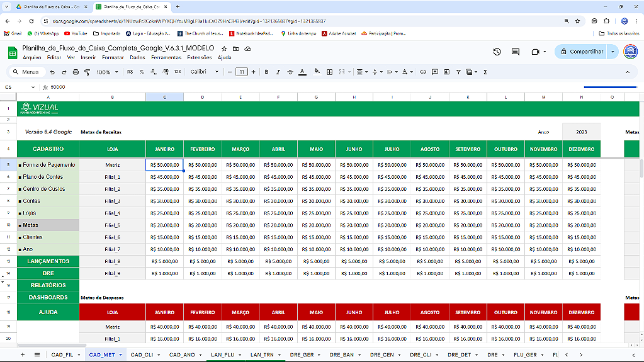Click the LANÇAMENTOS sidebar button
Viewport: 644px width, 362px height.
click(48, 261)
